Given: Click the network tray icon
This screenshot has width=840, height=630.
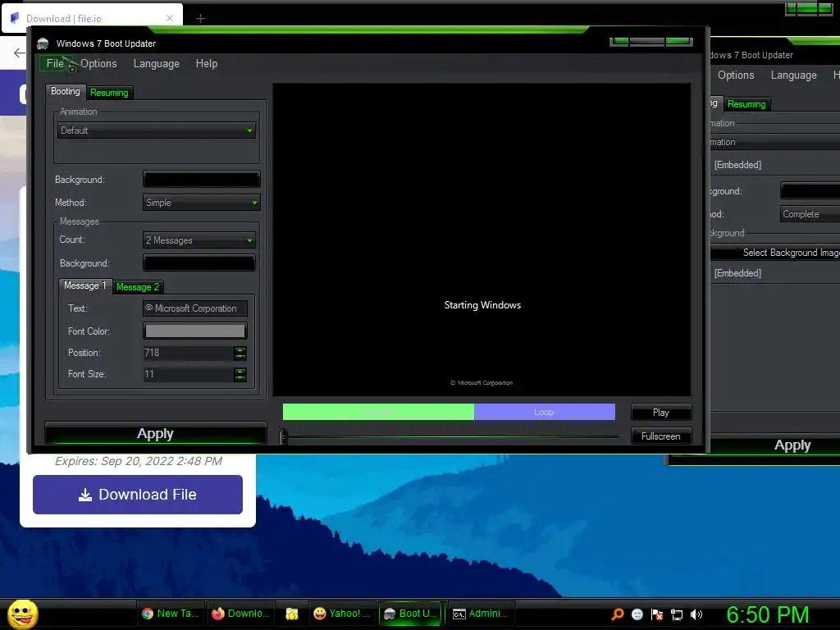Looking at the screenshot, I should pos(677,614).
